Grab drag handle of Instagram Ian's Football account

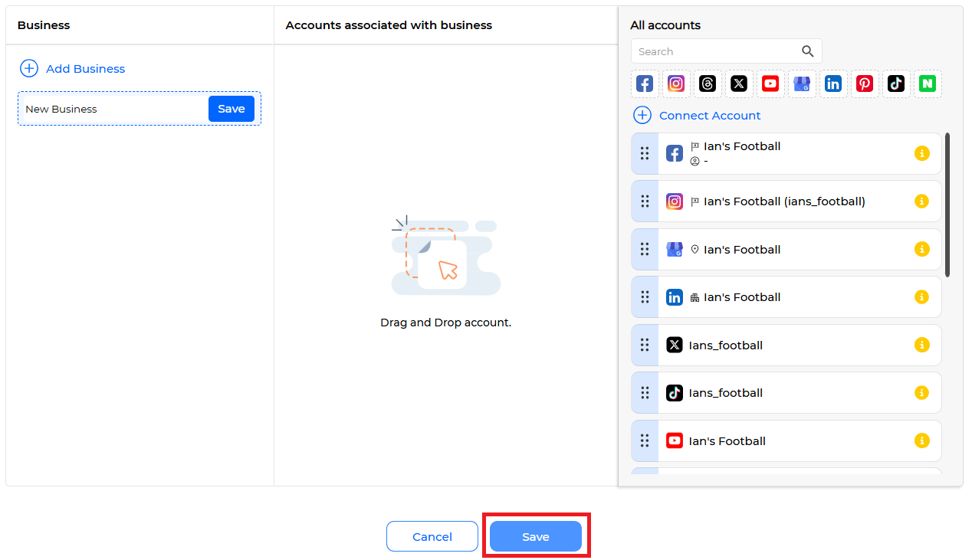[x=645, y=201]
